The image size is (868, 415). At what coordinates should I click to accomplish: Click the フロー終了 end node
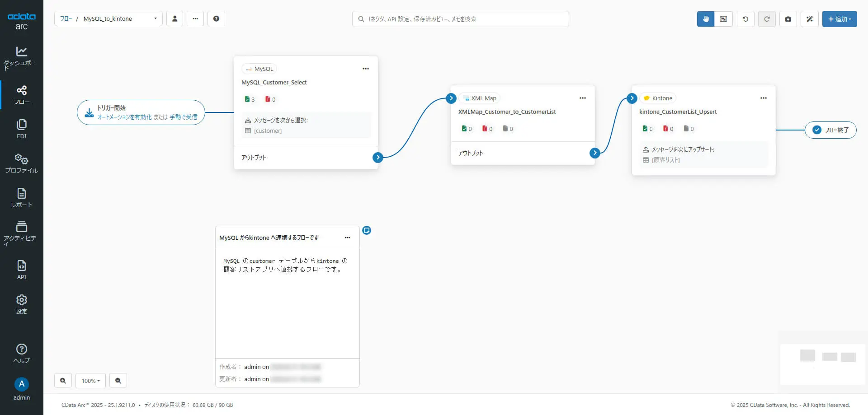(830, 130)
